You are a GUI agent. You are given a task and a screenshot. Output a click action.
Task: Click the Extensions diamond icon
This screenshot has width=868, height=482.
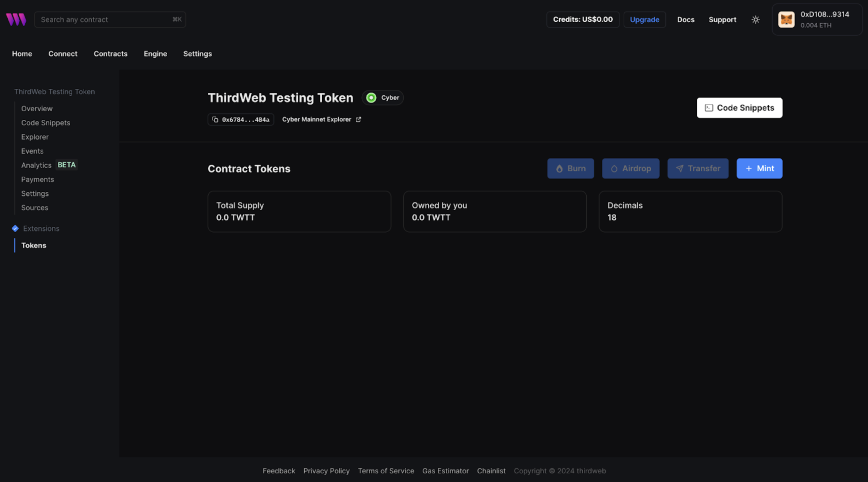pos(15,229)
